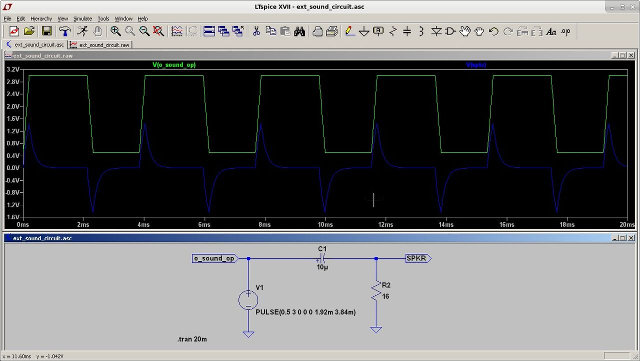Place a Capacitor component
640x361 pixels.
pyautogui.click(x=407, y=31)
